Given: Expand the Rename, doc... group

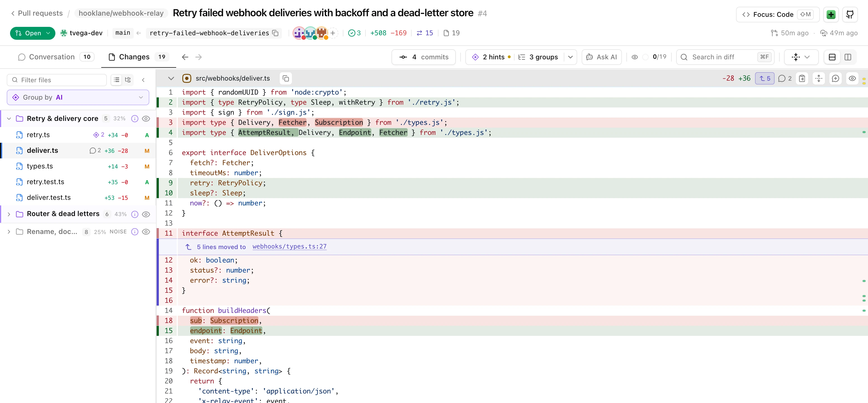Looking at the screenshot, I should (x=9, y=232).
